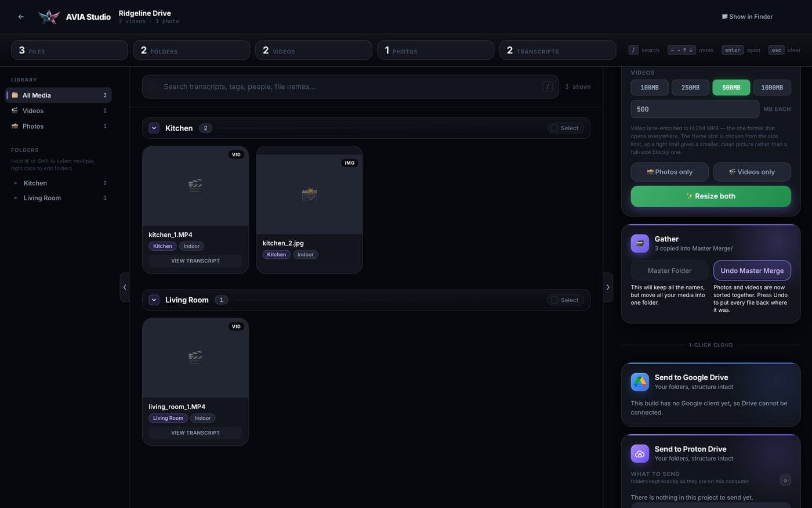Click the Indoor tag on living_room_1.MP4

pos(203,419)
